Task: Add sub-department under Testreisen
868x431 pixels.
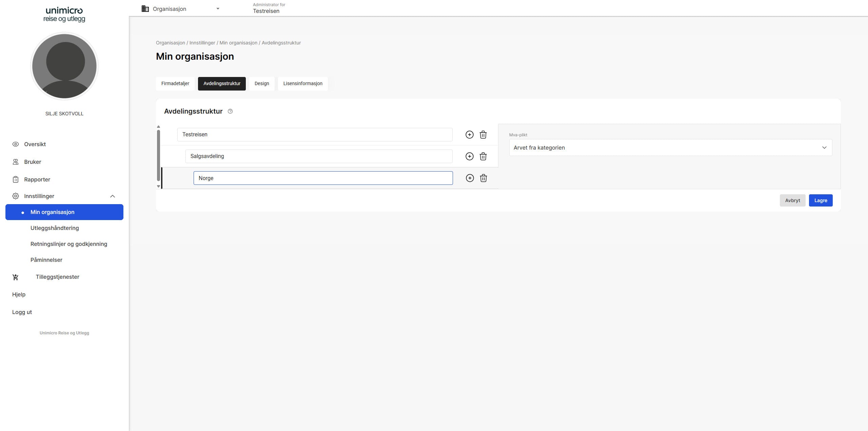Action: point(469,135)
